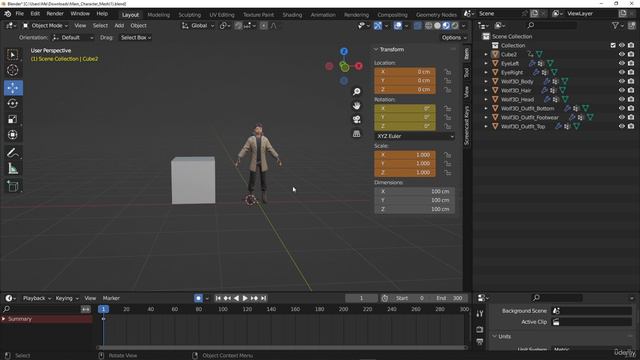Toggle the snapping magnet
Screen dimensions: 640x360
pos(238,26)
